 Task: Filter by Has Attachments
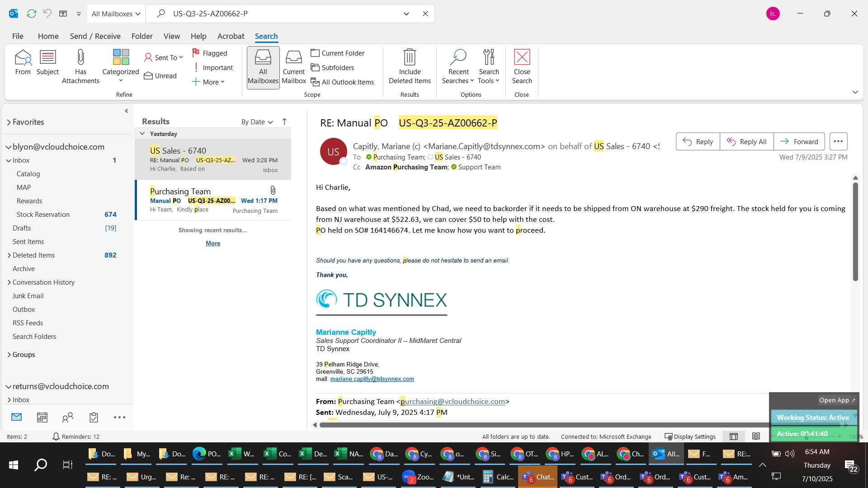(80, 67)
